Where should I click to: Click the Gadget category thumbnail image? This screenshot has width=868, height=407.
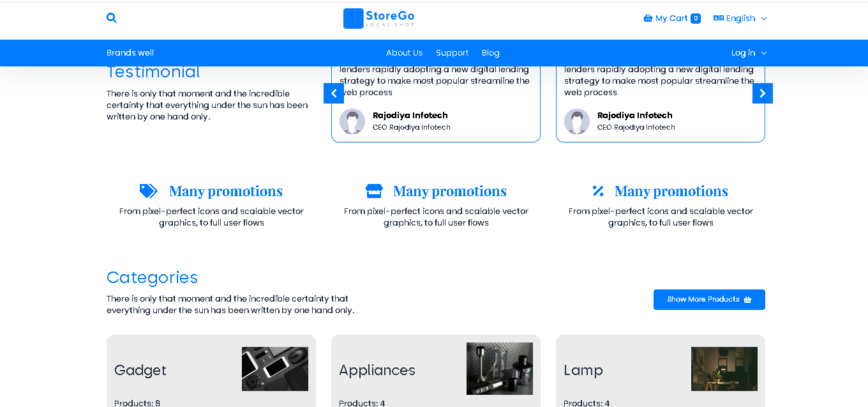pos(275,369)
